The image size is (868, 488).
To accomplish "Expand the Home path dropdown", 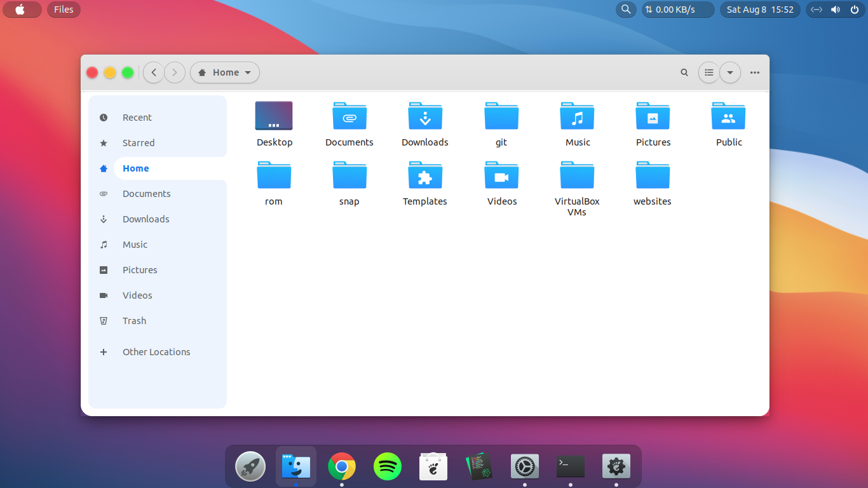I will [225, 72].
